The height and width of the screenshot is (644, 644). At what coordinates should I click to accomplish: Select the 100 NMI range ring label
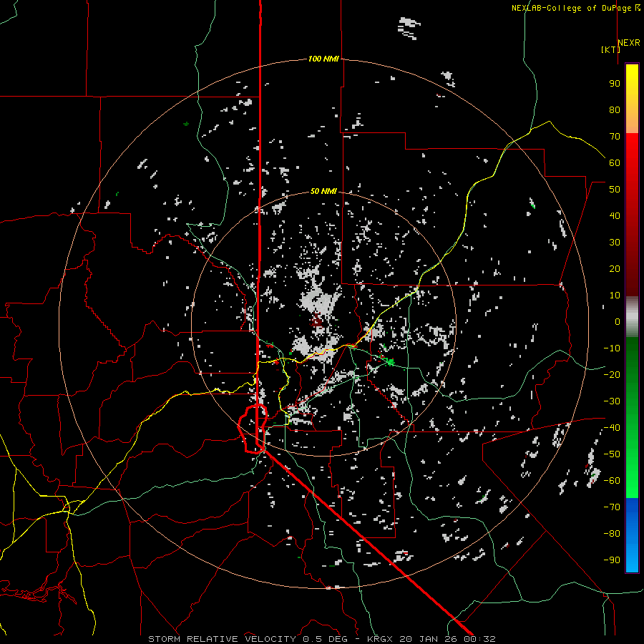323,59
